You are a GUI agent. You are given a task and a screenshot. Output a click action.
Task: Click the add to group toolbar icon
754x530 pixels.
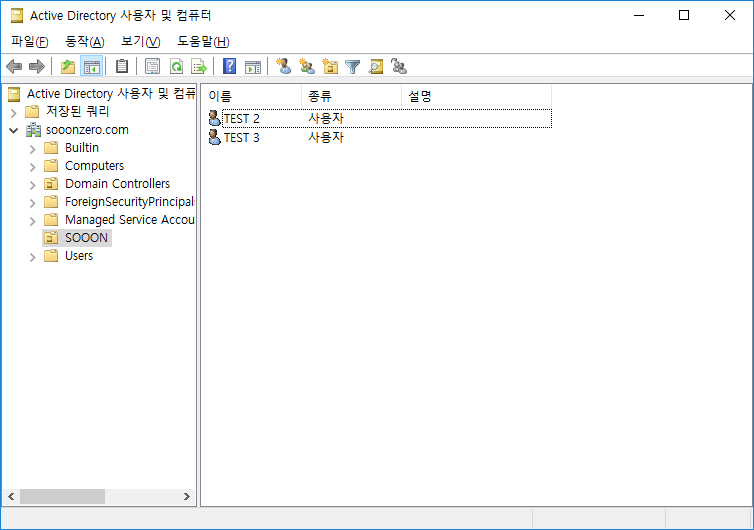(399, 66)
